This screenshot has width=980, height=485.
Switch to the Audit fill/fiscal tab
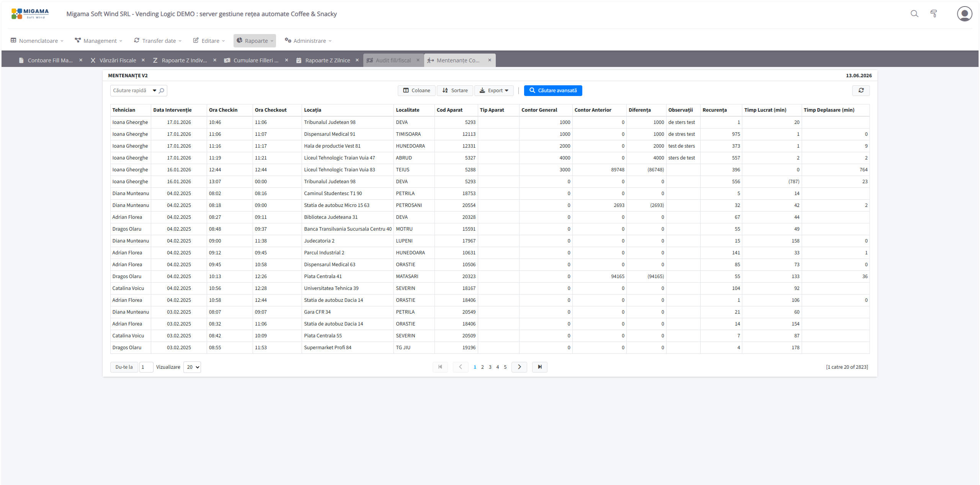click(393, 60)
